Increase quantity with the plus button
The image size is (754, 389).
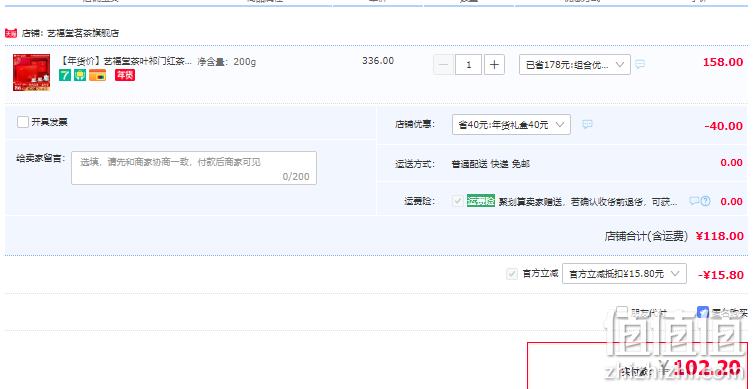point(494,65)
